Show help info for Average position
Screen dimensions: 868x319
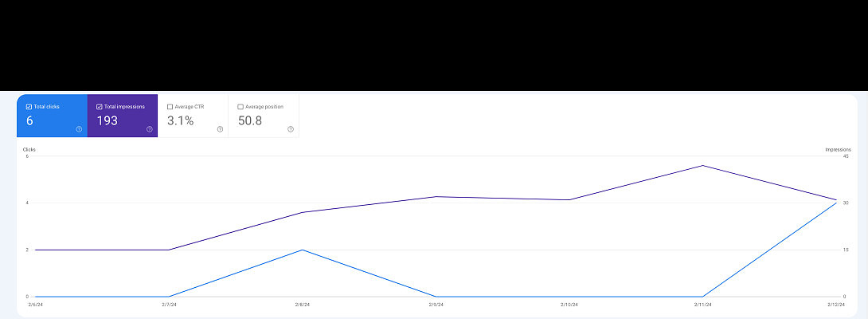(x=291, y=129)
